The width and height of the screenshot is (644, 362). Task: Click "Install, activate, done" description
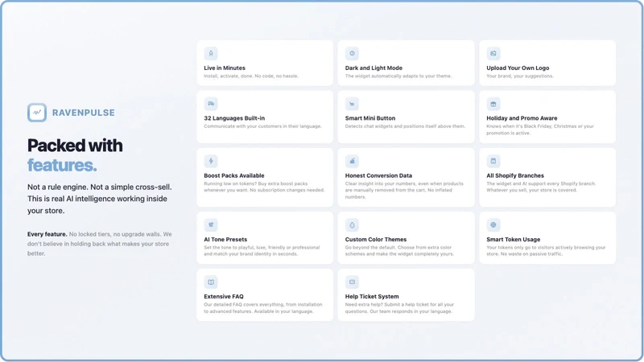point(251,76)
